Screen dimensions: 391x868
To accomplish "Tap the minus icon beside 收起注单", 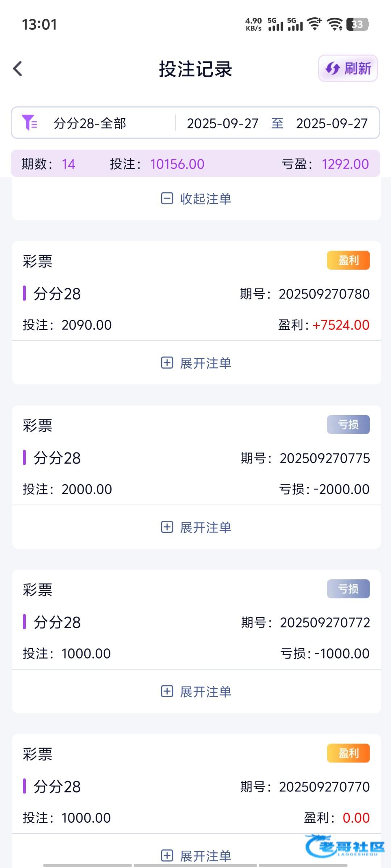I will click(x=167, y=199).
